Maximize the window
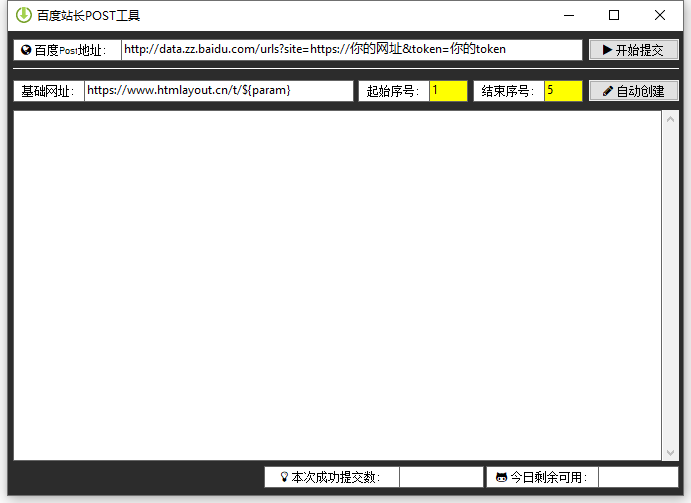This screenshot has width=691, height=503. [614, 15]
